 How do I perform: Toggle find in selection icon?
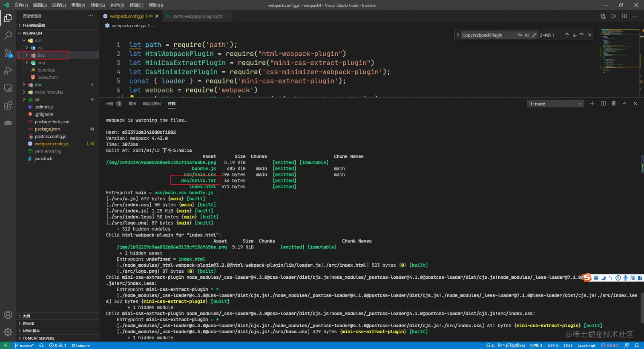tap(582, 35)
